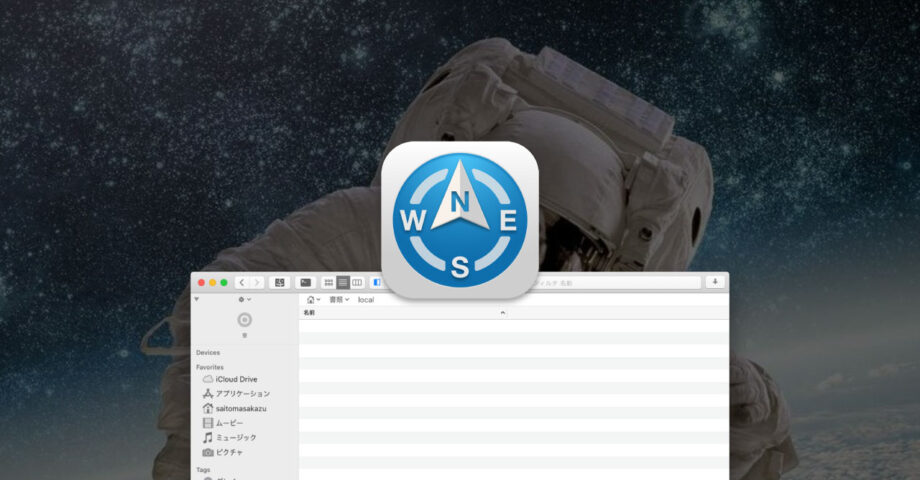920x480 pixels.
Task: Click the back navigation arrow
Action: tap(241, 283)
